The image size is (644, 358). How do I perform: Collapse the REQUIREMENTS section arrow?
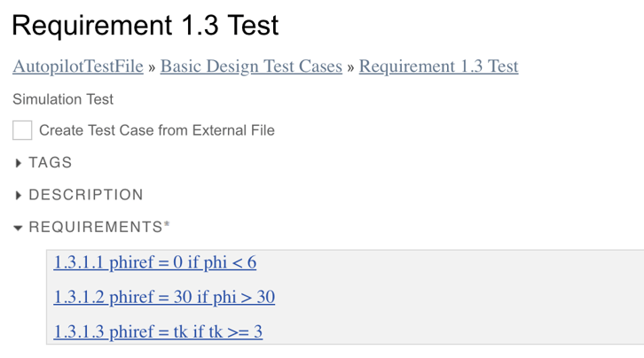19,228
